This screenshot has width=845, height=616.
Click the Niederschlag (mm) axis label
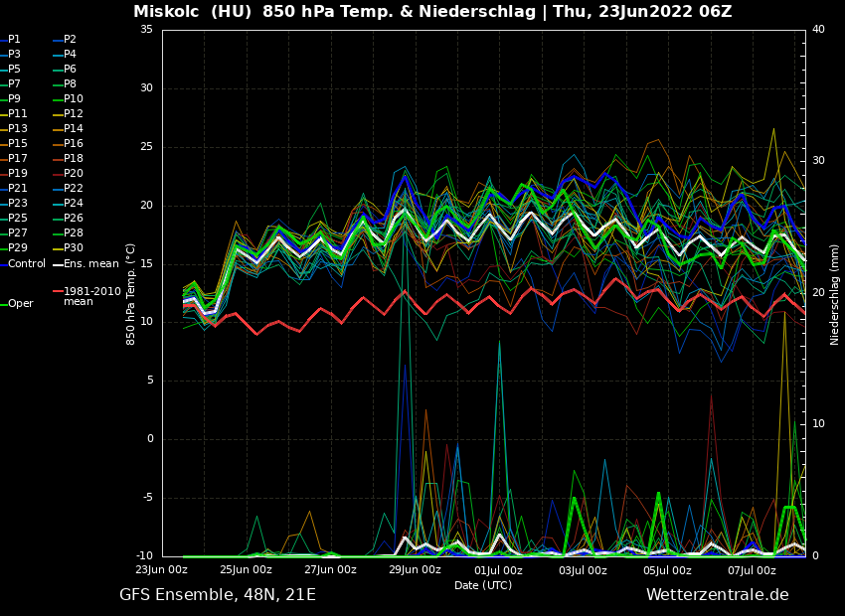[835, 294]
